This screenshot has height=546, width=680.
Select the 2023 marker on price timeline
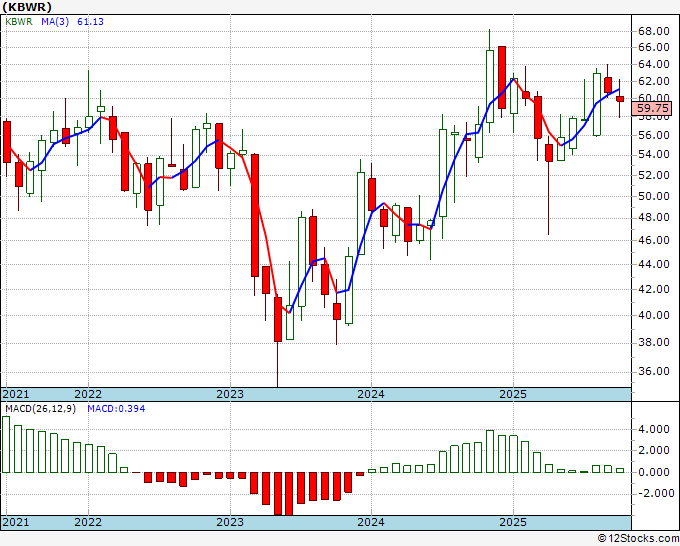[x=230, y=394]
